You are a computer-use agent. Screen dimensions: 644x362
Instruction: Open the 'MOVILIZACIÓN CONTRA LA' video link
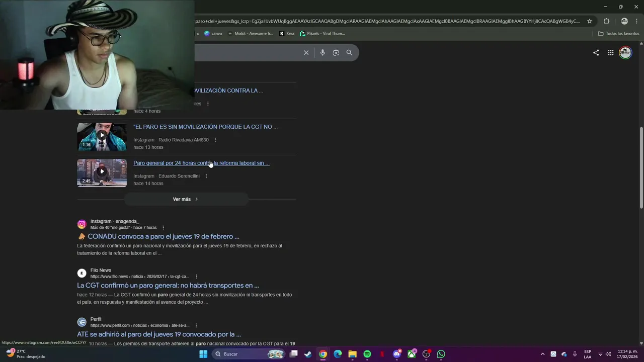tap(229, 90)
